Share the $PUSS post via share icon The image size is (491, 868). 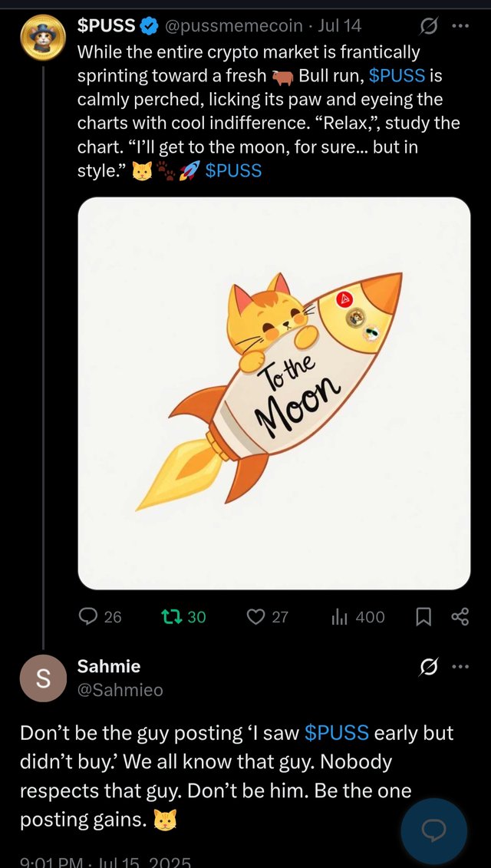(460, 617)
